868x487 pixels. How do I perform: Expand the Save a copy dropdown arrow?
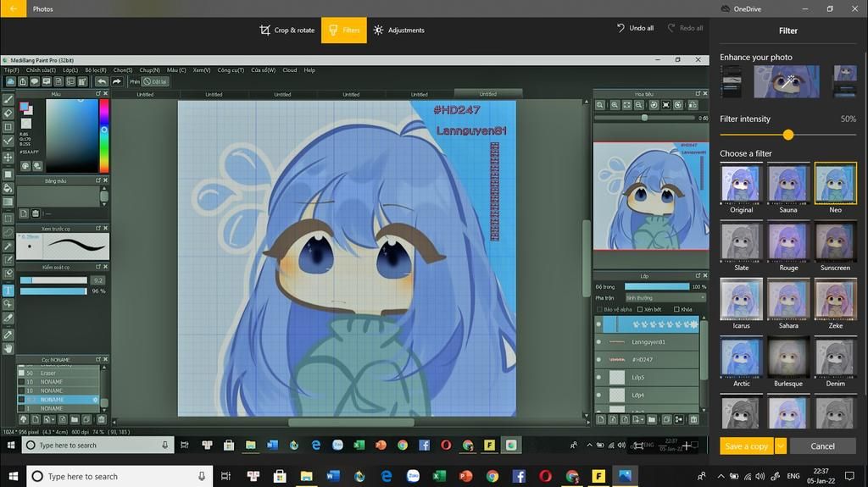[781, 446]
